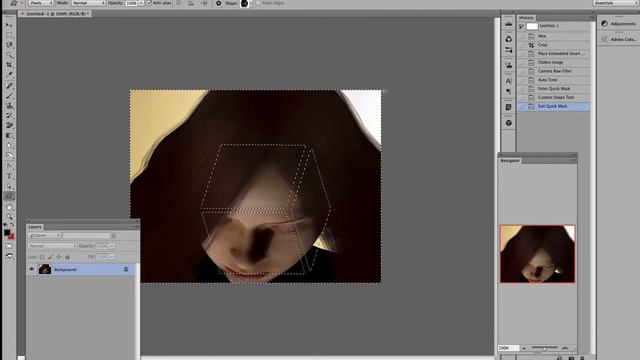Open the layer filter Kind dropdown

click(x=45, y=236)
